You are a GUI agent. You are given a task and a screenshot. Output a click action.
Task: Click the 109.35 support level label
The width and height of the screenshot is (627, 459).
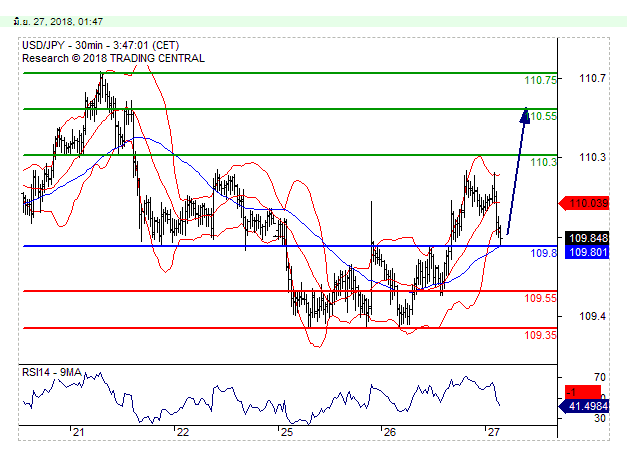pos(540,335)
